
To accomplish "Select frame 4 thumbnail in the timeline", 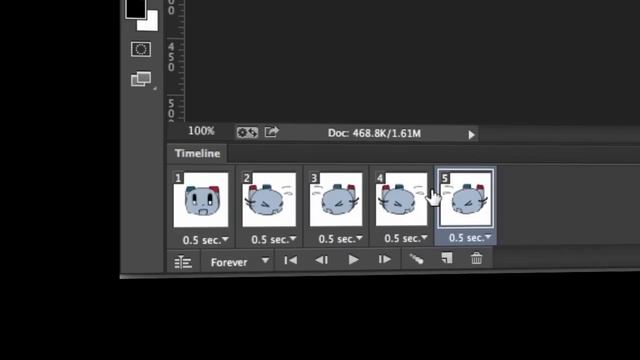I will pyautogui.click(x=402, y=199).
